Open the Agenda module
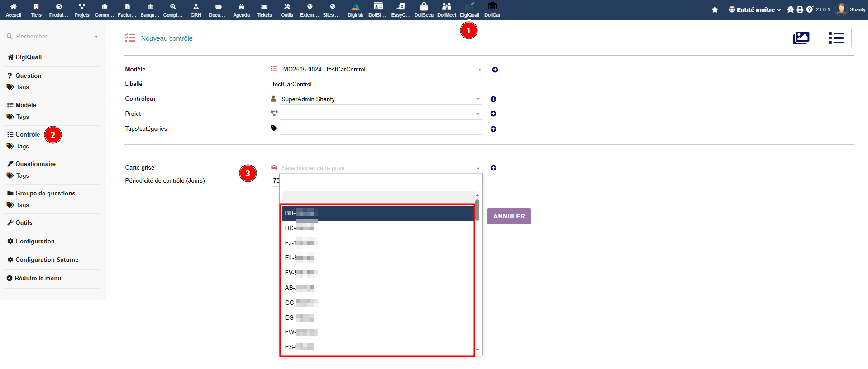This screenshot has height=369, width=868. (242, 10)
